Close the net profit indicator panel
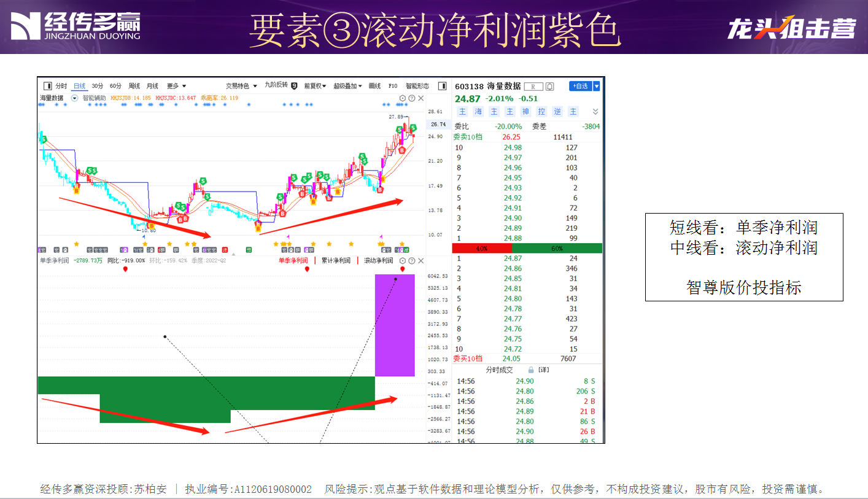The height and width of the screenshot is (499, 868). click(x=421, y=260)
